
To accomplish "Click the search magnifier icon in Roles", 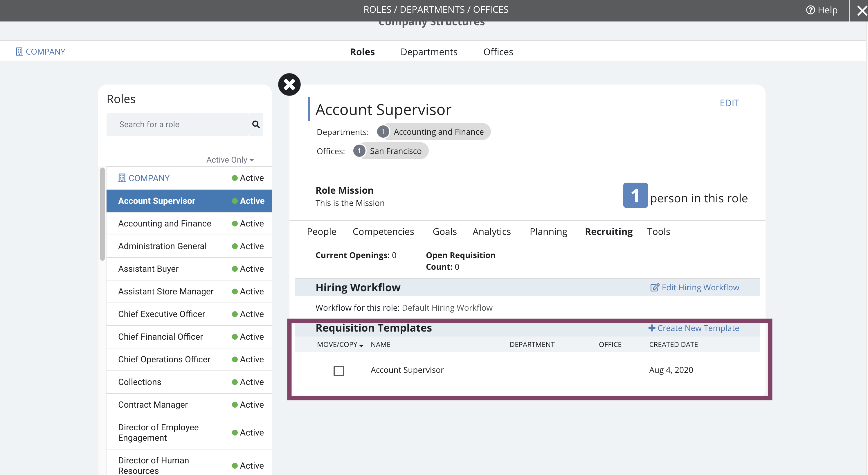I will pyautogui.click(x=256, y=124).
